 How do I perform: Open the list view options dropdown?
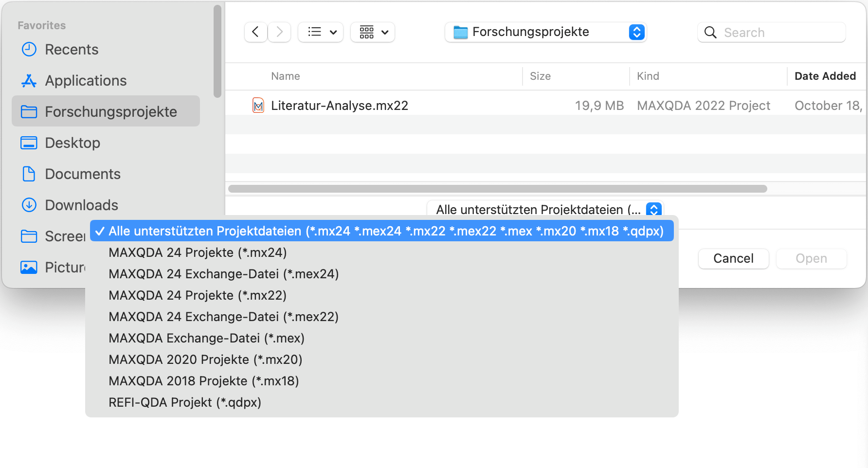[321, 32]
